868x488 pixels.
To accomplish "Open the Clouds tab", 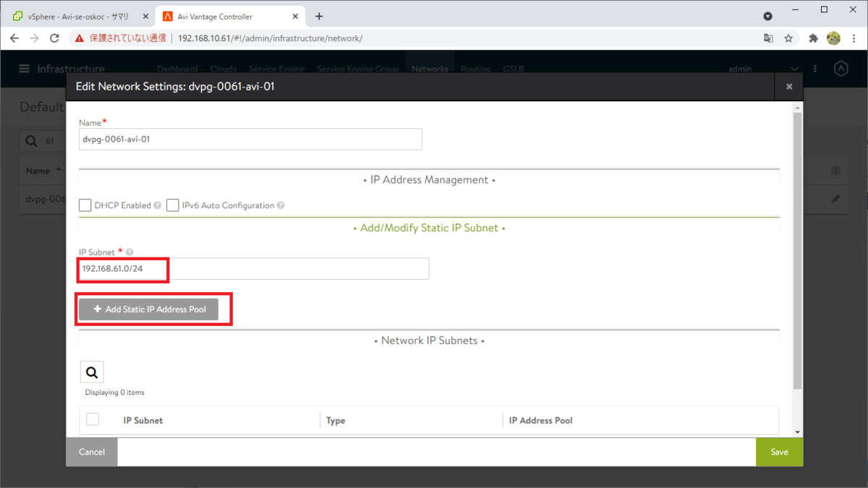I will pos(224,69).
